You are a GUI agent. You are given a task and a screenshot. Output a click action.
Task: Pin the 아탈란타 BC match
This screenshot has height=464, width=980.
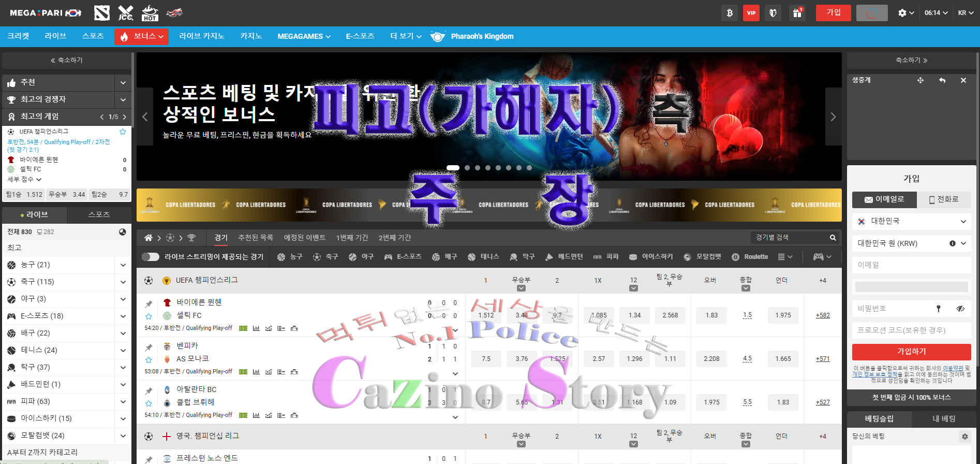click(x=149, y=391)
